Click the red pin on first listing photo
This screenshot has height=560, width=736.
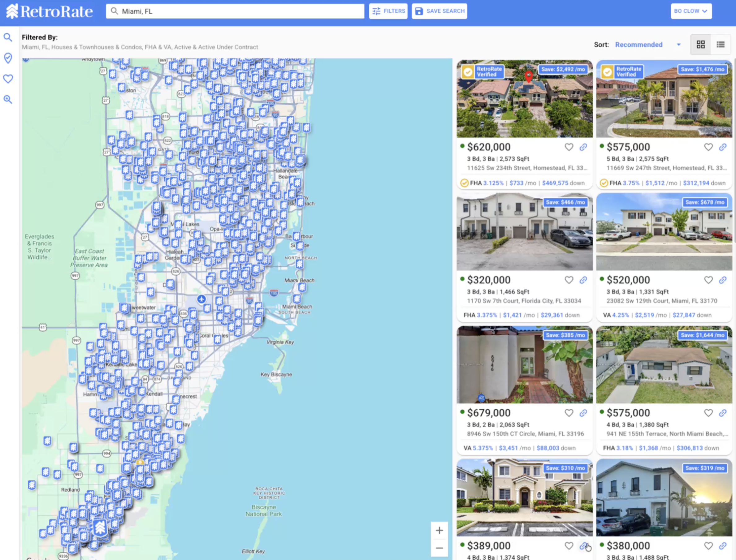click(x=529, y=76)
